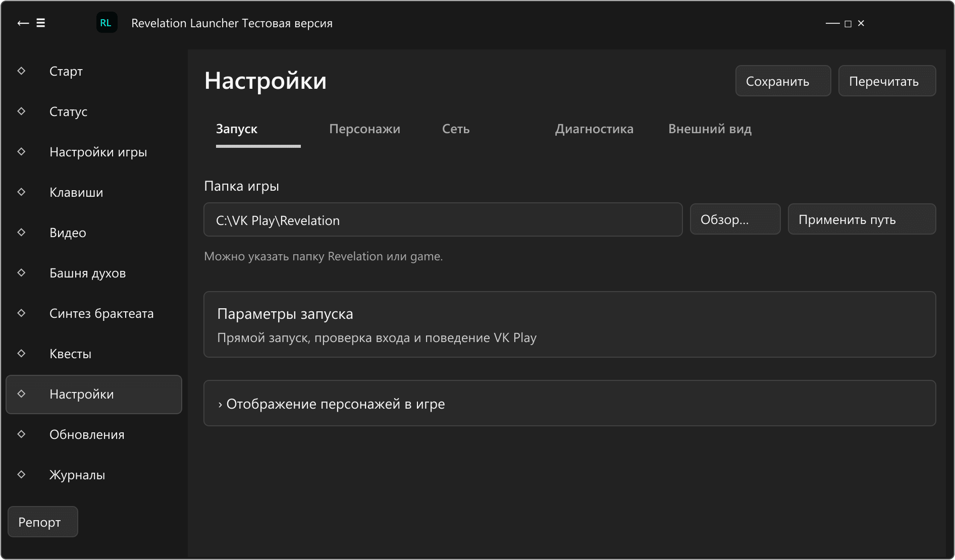Click the diamond icon beside Синтез брактеата
Viewport: 955px width, 560px height.
(x=21, y=313)
